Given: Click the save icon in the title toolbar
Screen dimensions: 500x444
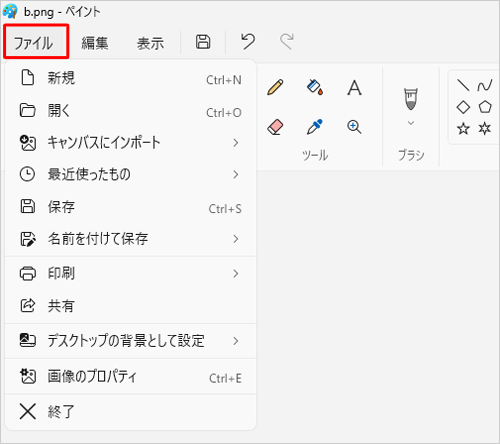Looking at the screenshot, I should 203,42.
